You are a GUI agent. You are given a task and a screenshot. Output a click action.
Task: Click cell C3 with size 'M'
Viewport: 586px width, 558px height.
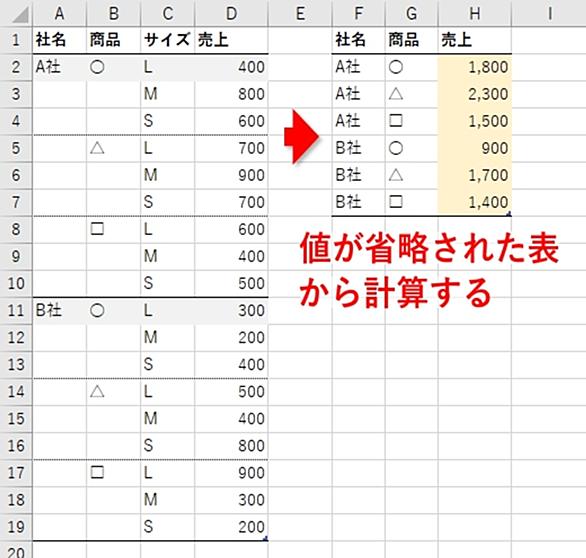168,94
